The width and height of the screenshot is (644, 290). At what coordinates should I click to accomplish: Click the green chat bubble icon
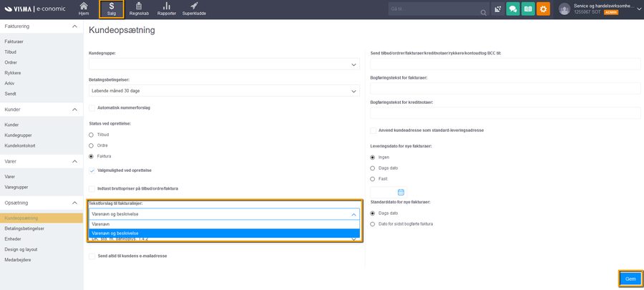click(512, 9)
